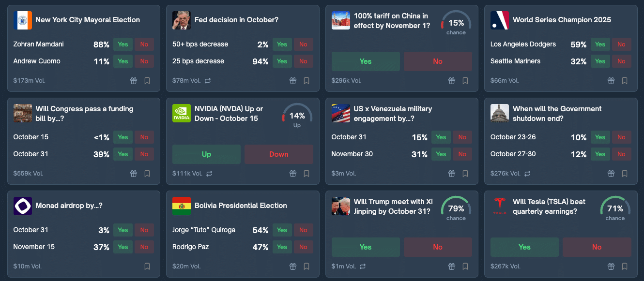Click the 79% chance gauge

[456, 208]
